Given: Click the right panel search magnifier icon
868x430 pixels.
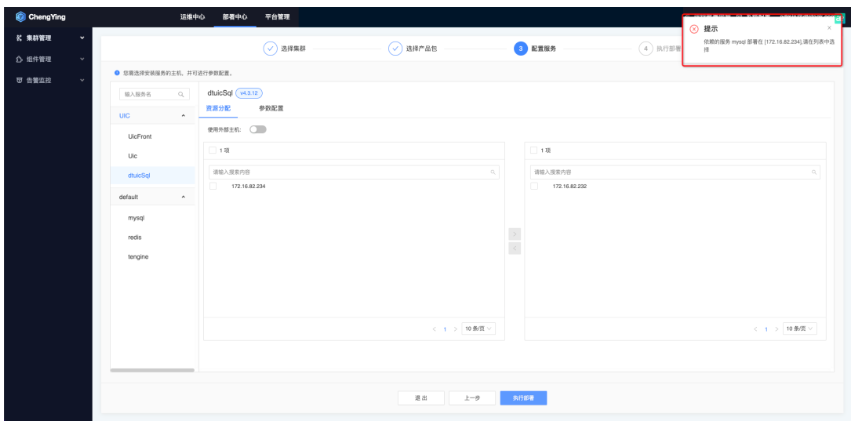Looking at the screenshot, I should (x=814, y=172).
